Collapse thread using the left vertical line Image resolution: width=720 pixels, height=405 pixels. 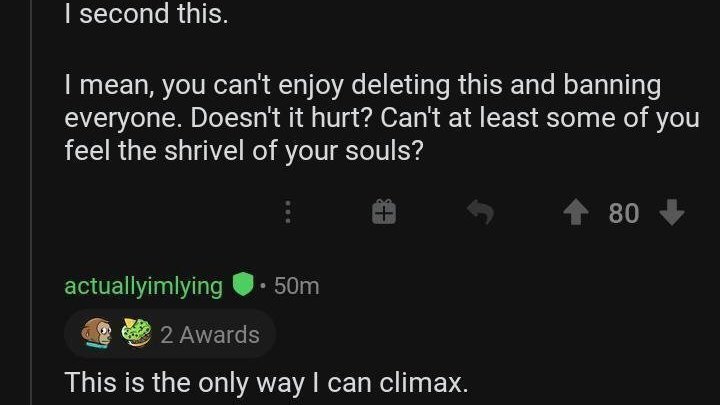(x=33, y=150)
